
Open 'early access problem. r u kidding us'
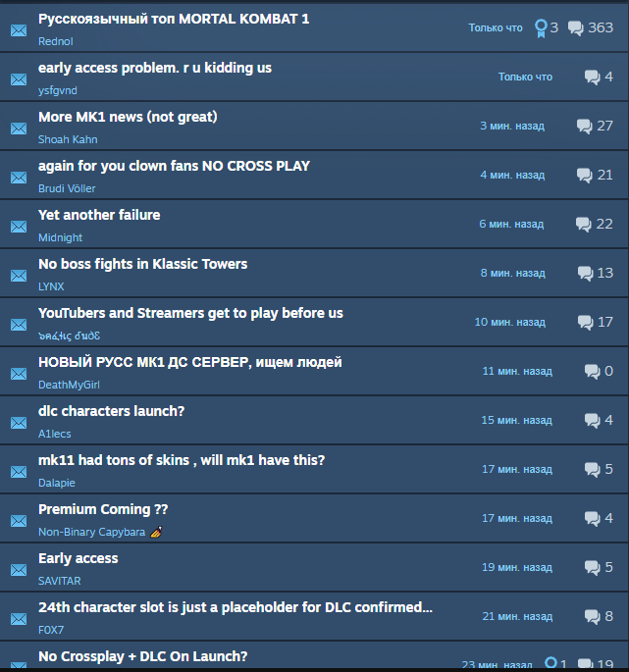point(155,68)
